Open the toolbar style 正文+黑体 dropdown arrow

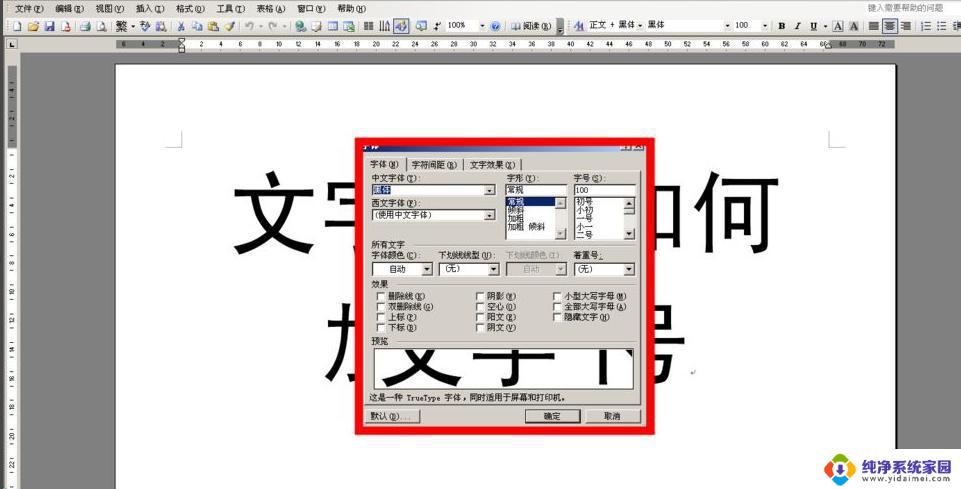pos(640,26)
